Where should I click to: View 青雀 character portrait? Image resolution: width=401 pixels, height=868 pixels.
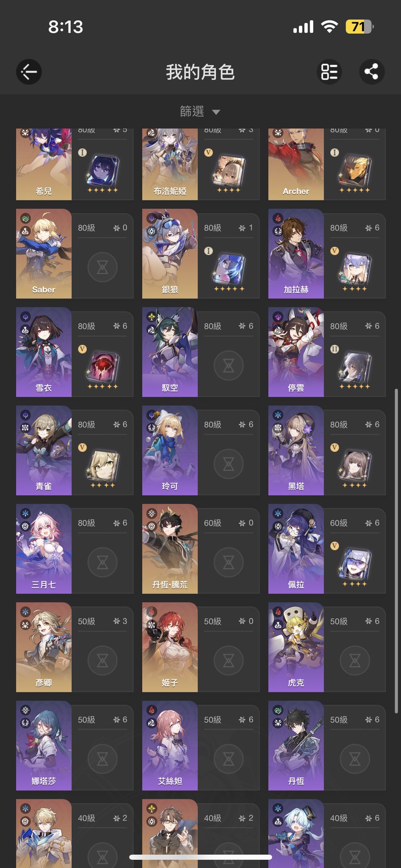pos(44,450)
